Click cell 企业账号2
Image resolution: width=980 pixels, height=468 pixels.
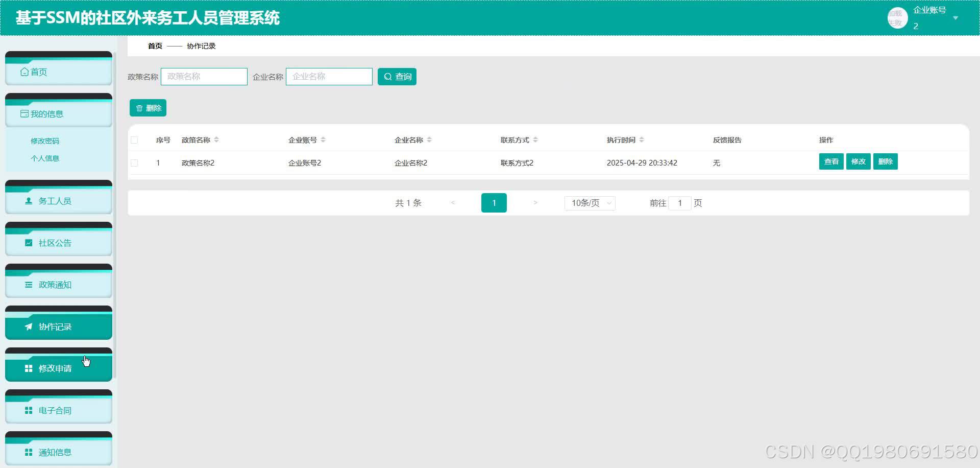pyautogui.click(x=305, y=163)
